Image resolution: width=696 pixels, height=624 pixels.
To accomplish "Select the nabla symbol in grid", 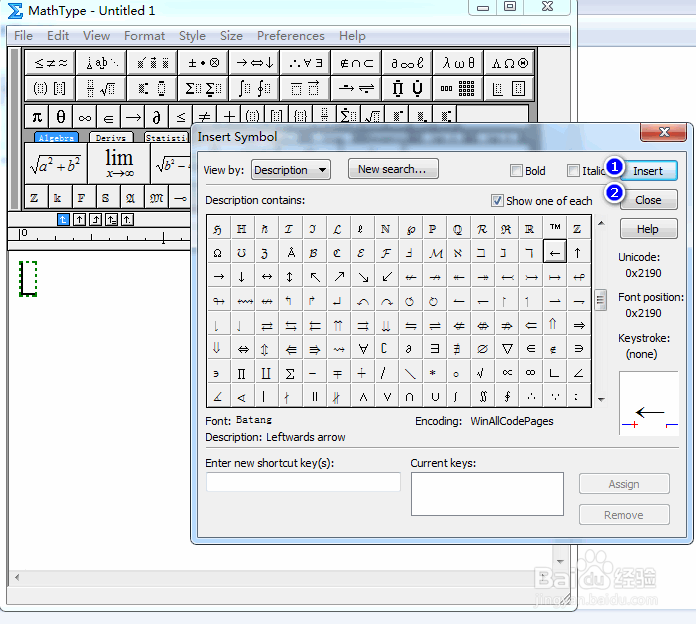I will pyautogui.click(x=506, y=348).
